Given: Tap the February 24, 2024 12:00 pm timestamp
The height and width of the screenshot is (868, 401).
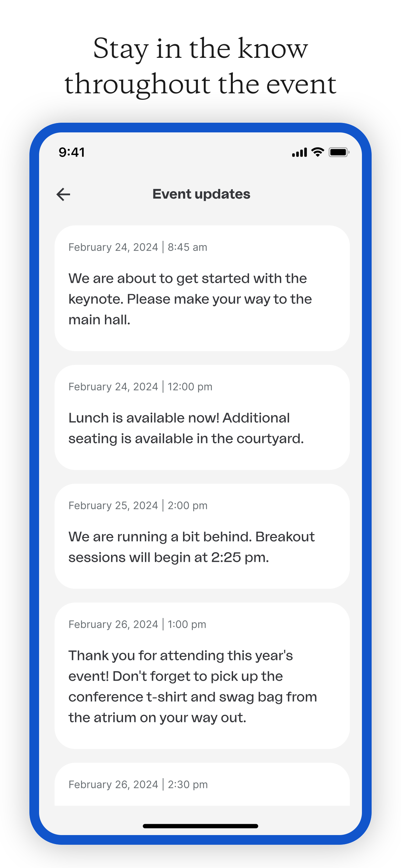Looking at the screenshot, I should pos(140,387).
